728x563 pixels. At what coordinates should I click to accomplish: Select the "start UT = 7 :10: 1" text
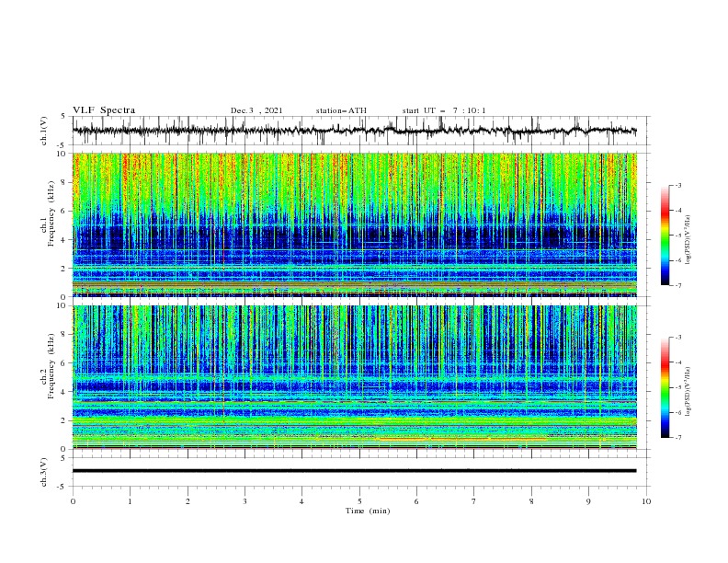(444, 110)
